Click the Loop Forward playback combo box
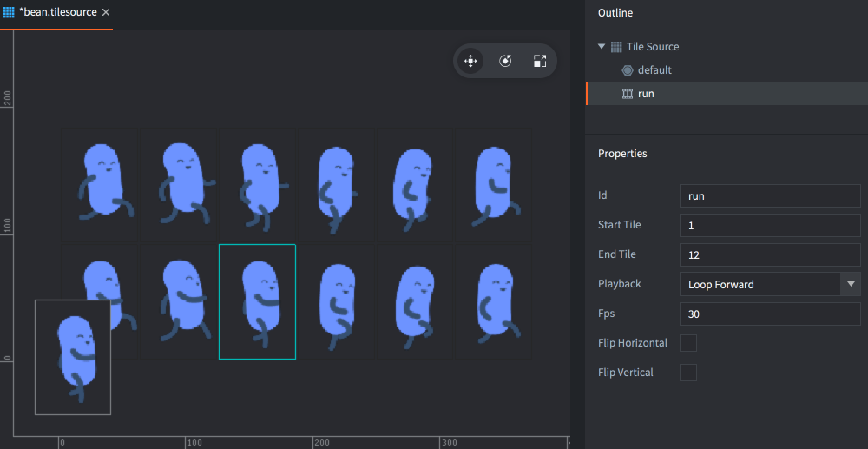 759,284
